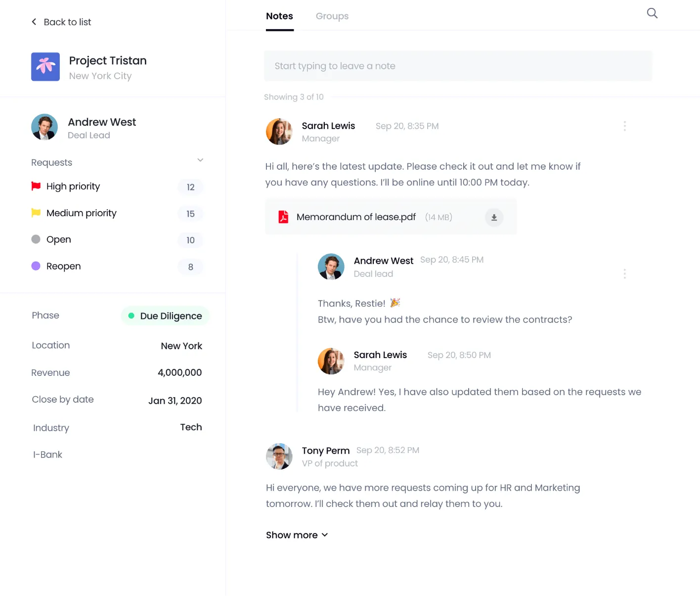
Task: Click the Sarah Lewis name on 8:35 PM note
Action: click(x=328, y=126)
